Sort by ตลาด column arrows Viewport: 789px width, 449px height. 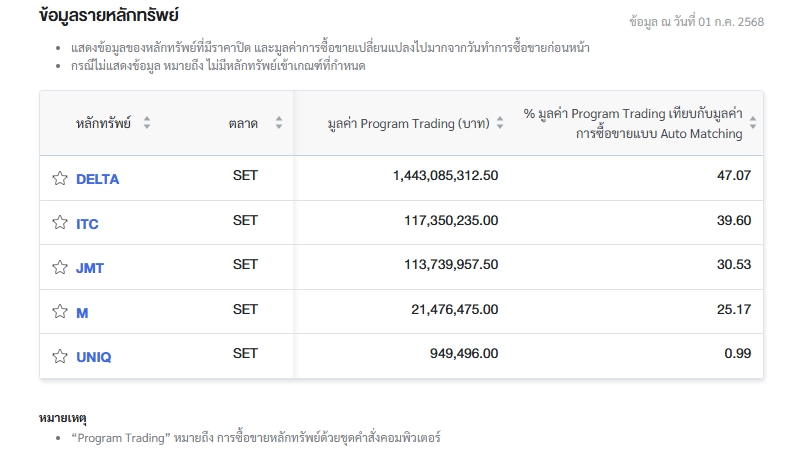click(x=279, y=123)
